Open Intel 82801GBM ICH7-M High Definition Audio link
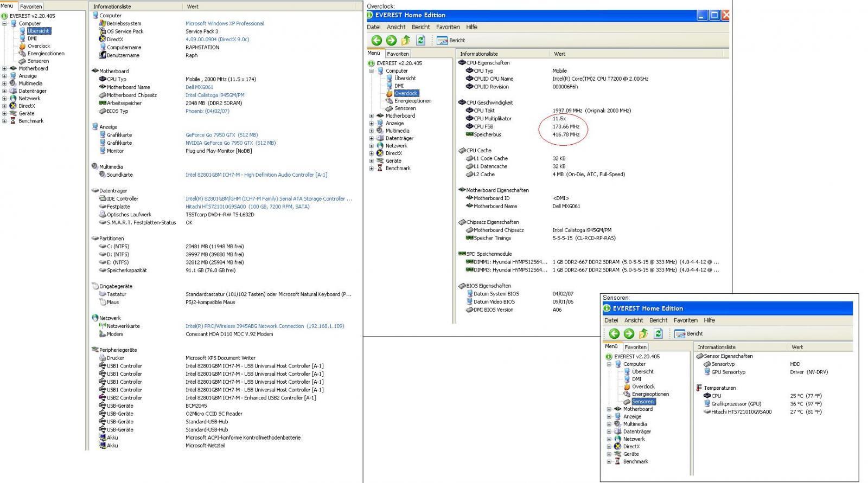 pyautogui.click(x=256, y=175)
